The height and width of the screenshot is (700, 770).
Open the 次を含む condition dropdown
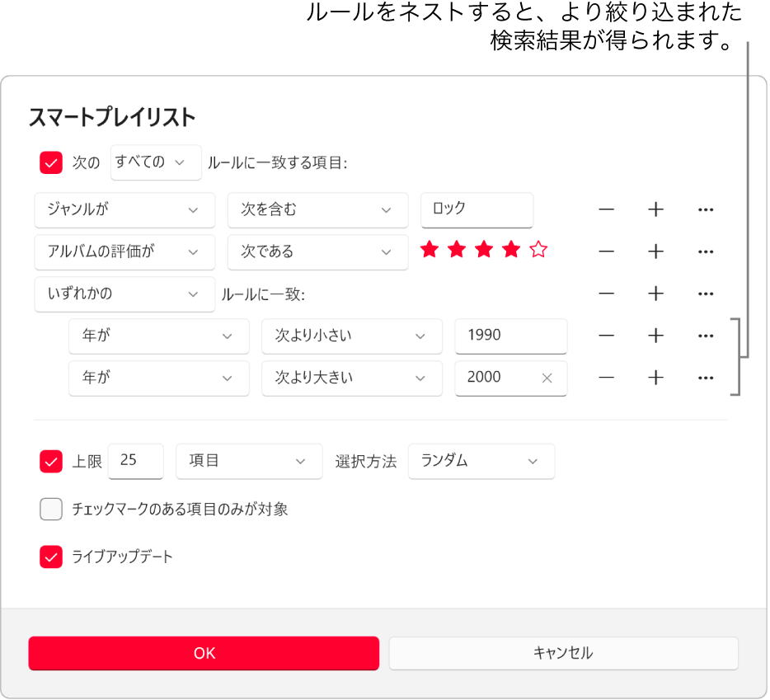(x=317, y=209)
